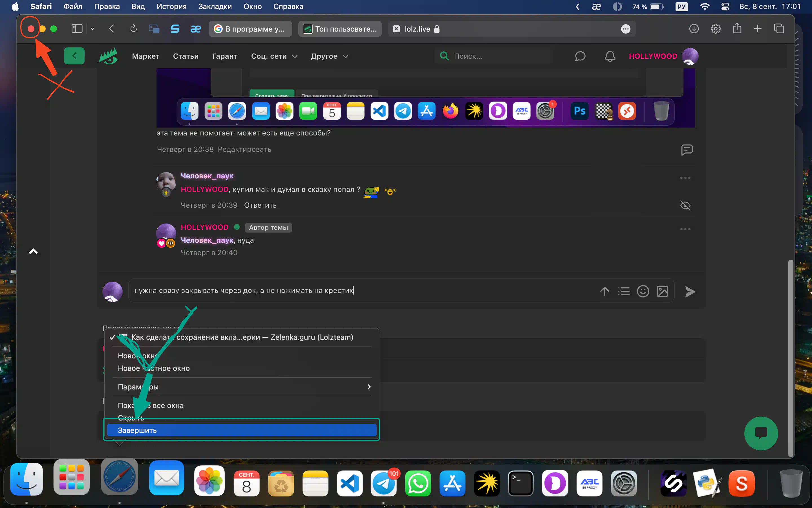Toggle the Safari sidebar

[x=77, y=29]
